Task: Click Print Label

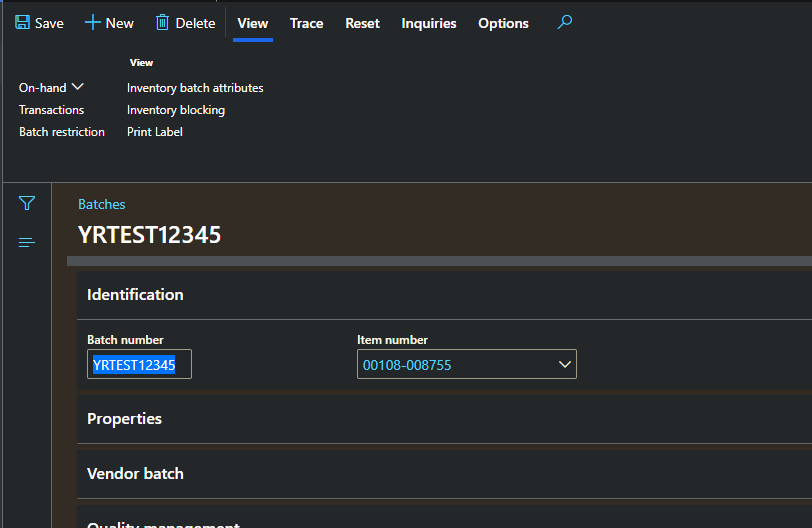Action: (x=154, y=132)
